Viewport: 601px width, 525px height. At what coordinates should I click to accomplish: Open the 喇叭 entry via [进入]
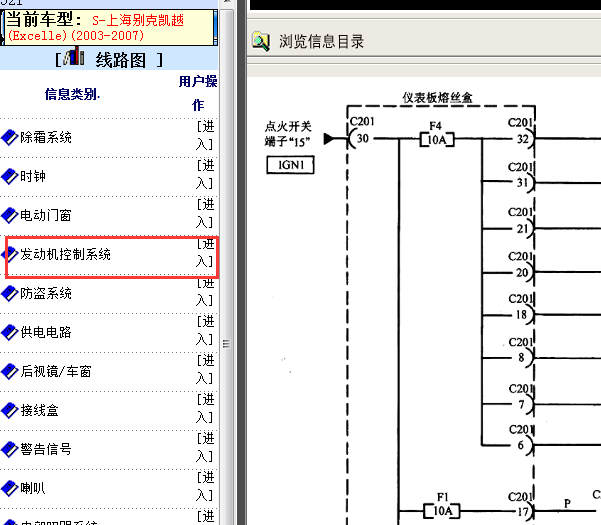click(x=205, y=487)
